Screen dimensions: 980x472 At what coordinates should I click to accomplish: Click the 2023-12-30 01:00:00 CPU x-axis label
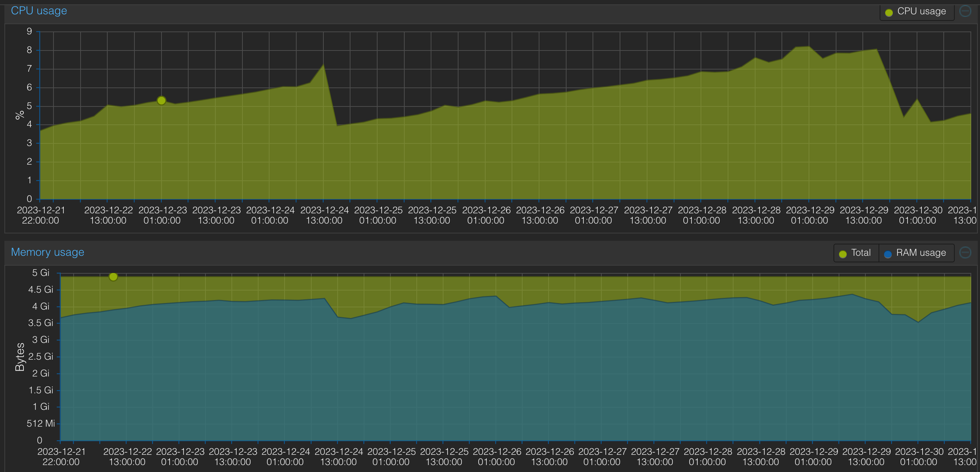918,215
